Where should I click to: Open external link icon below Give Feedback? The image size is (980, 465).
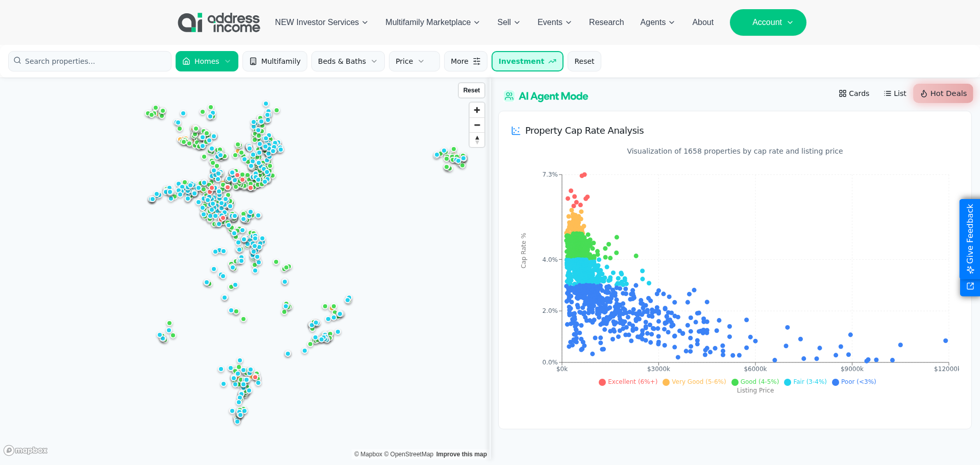[970, 286]
